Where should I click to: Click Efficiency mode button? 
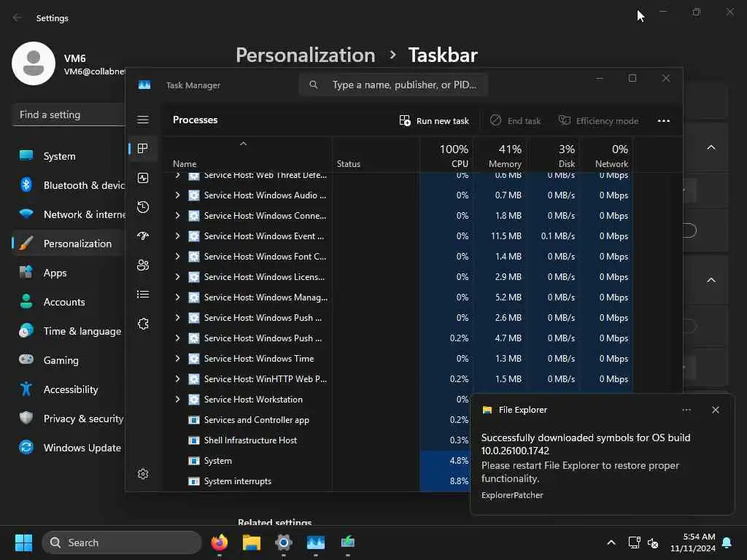click(x=598, y=121)
